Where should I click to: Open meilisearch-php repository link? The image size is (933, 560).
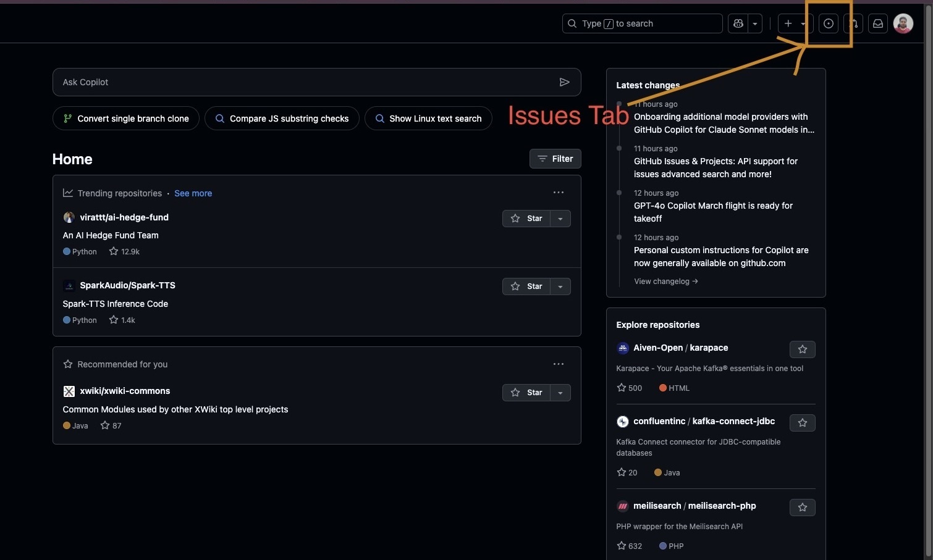coord(722,506)
